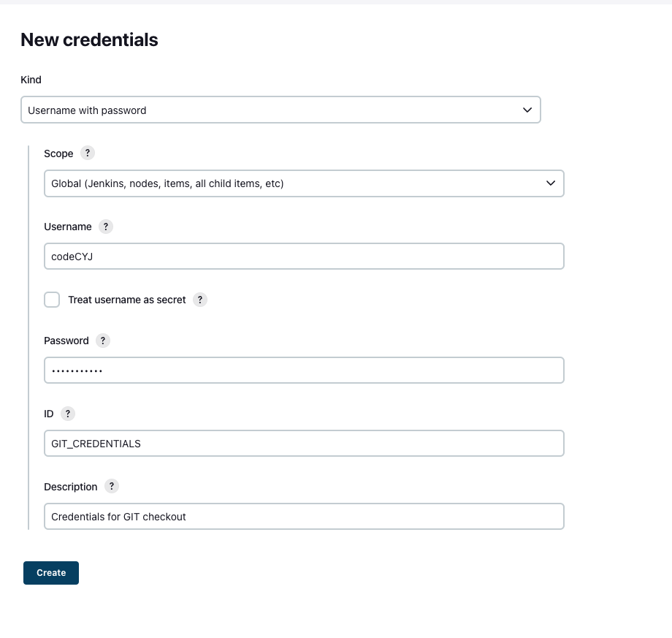672x638 pixels.
Task: Show help for the Username field
Action: (x=106, y=227)
